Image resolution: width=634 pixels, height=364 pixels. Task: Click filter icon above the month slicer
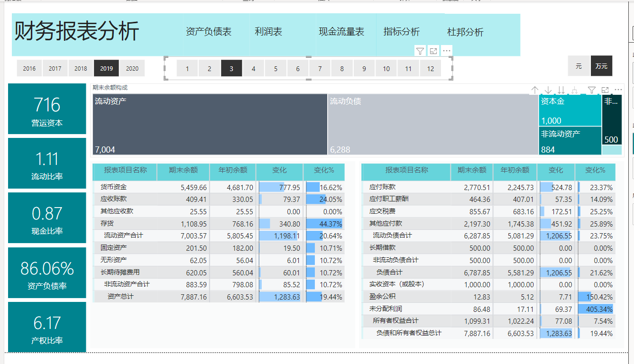pos(420,51)
